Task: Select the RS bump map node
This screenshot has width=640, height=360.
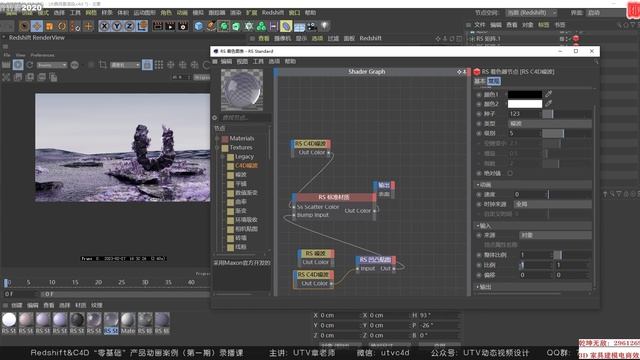Action: pyautogui.click(x=375, y=260)
